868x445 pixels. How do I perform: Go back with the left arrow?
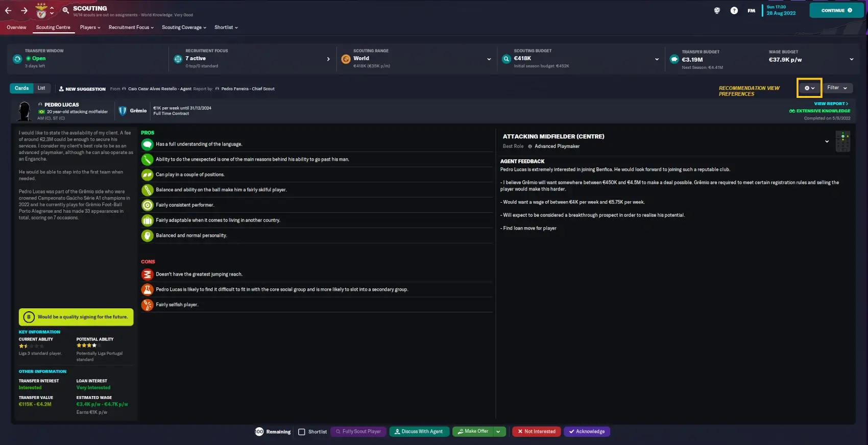[x=8, y=10]
